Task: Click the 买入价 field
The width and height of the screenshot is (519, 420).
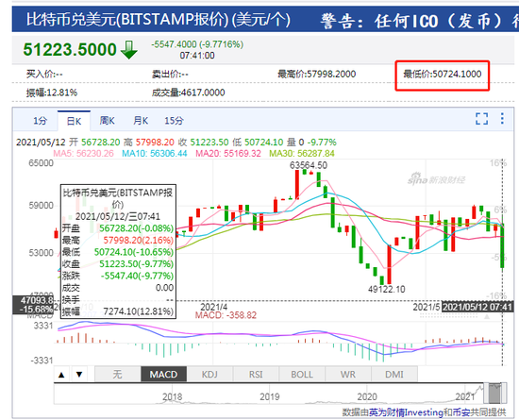Action: (44, 74)
